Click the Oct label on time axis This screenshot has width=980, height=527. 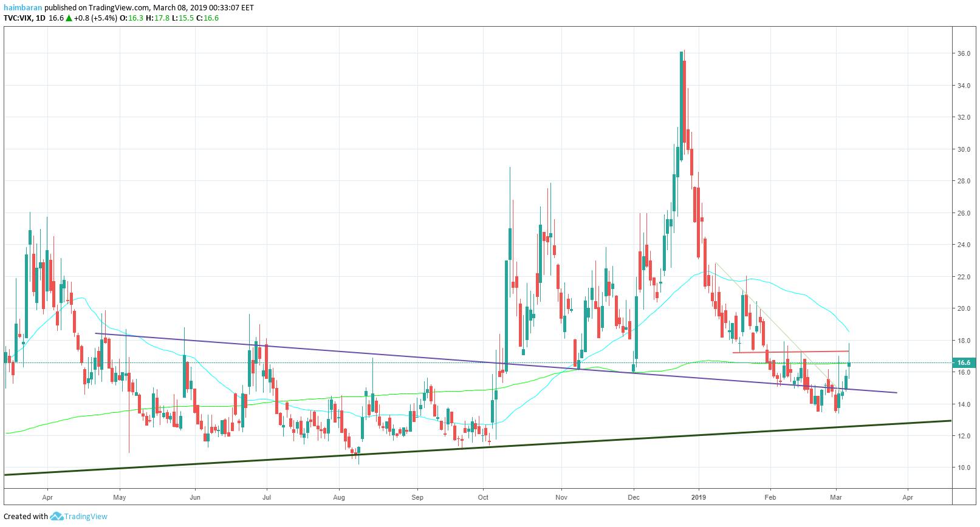484,497
